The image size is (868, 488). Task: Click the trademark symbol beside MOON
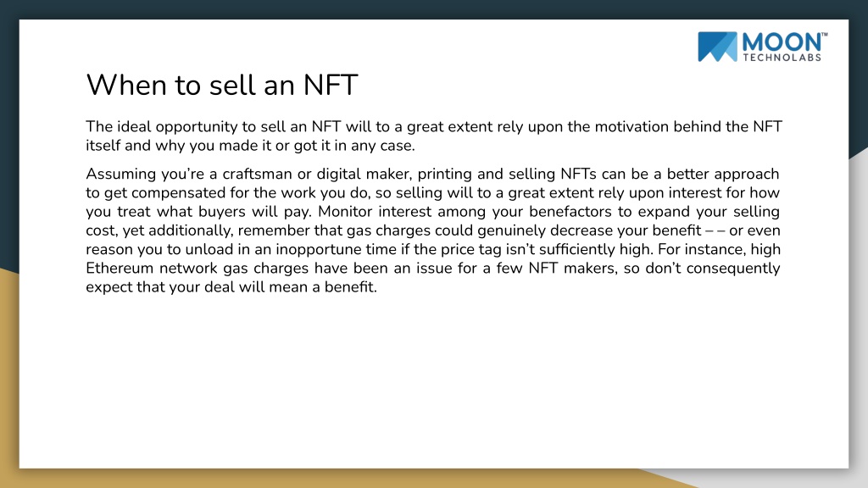(x=824, y=34)
